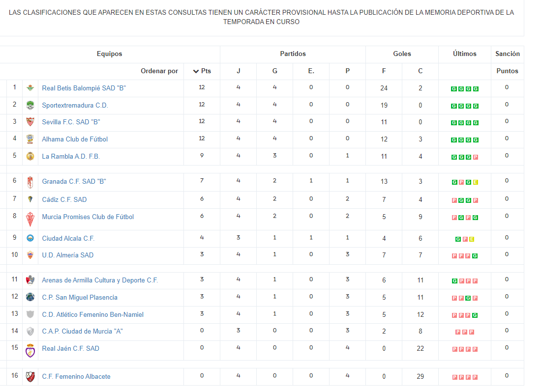Open Real Jaén C.F. SAD link

(x=71, y=349)
